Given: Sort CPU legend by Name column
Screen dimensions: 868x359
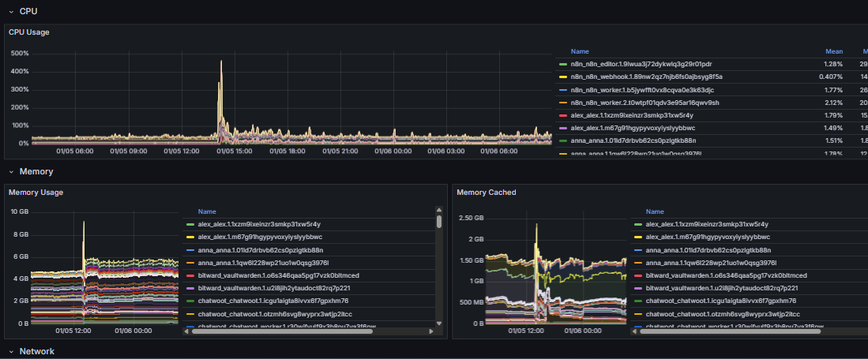Looking at the screenshot, I should tap(580, 51).
